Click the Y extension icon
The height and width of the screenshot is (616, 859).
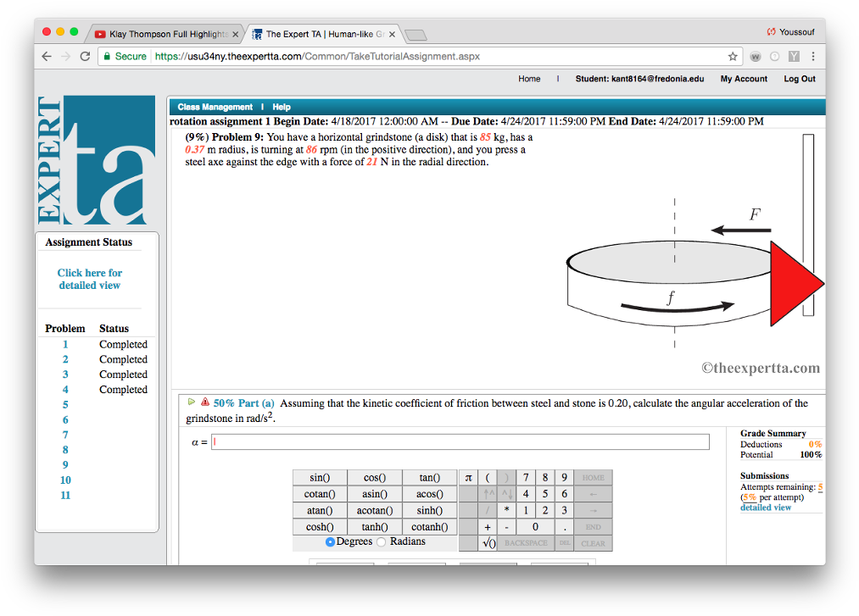point(794,57)
